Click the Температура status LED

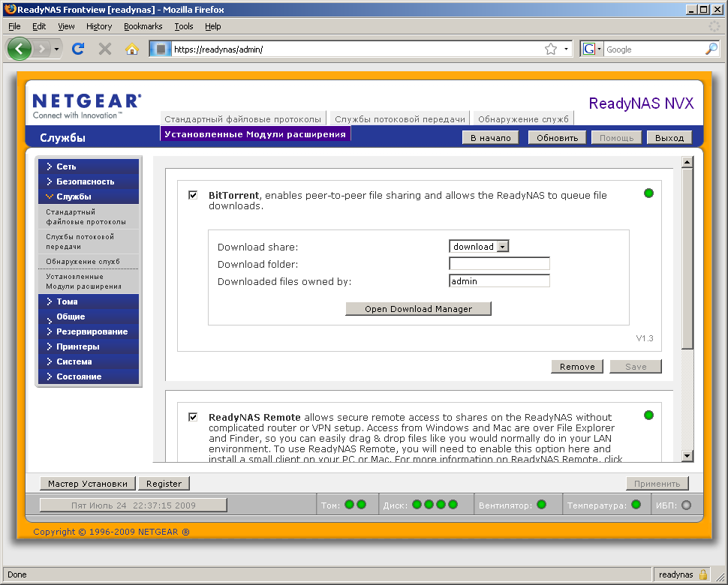click(636, 504)
